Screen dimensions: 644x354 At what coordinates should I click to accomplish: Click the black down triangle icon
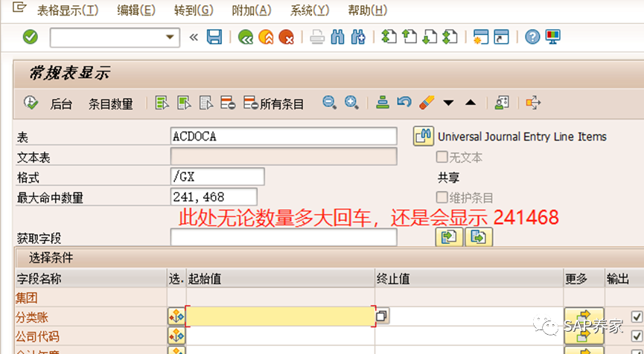click(448, 103)
